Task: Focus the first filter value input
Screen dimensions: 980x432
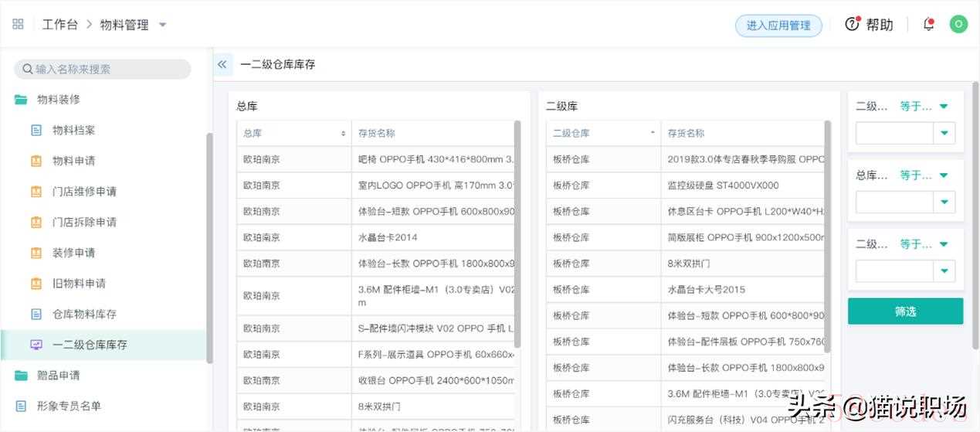Action: pyautogui.click(x=894, y=133)
